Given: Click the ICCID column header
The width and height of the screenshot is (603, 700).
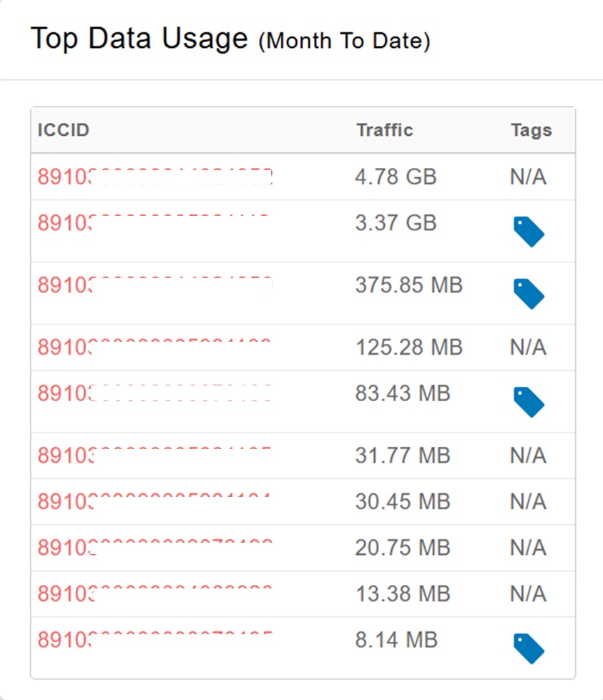Looking at the screenshot, I should click(64, 130).
